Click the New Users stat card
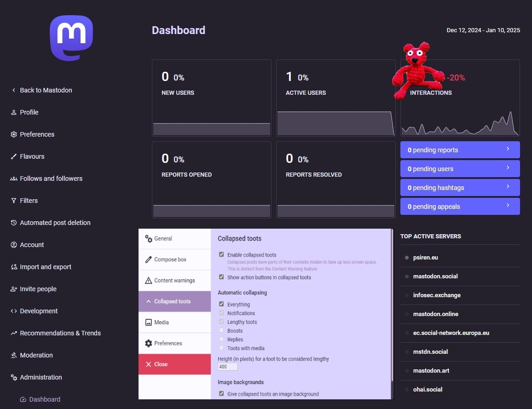 click(x=212, y=98)
